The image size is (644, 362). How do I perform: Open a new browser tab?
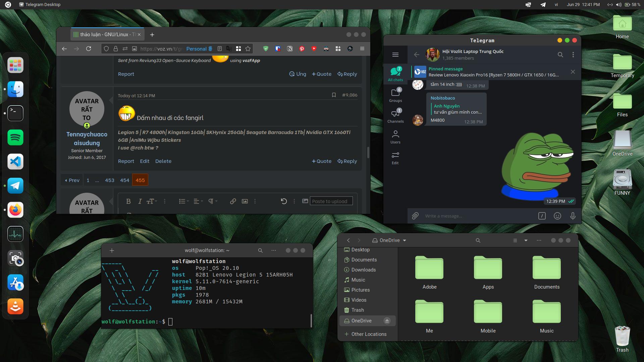click(152, 35)
